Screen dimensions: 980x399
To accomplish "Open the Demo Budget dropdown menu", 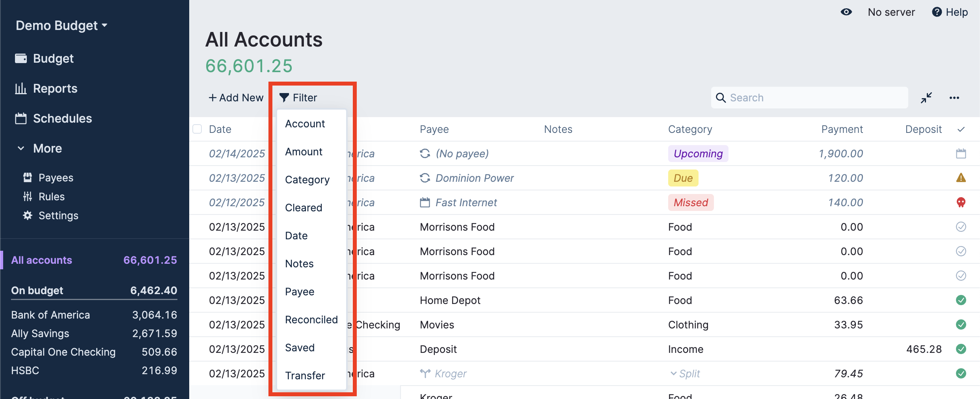I will 61,26.
